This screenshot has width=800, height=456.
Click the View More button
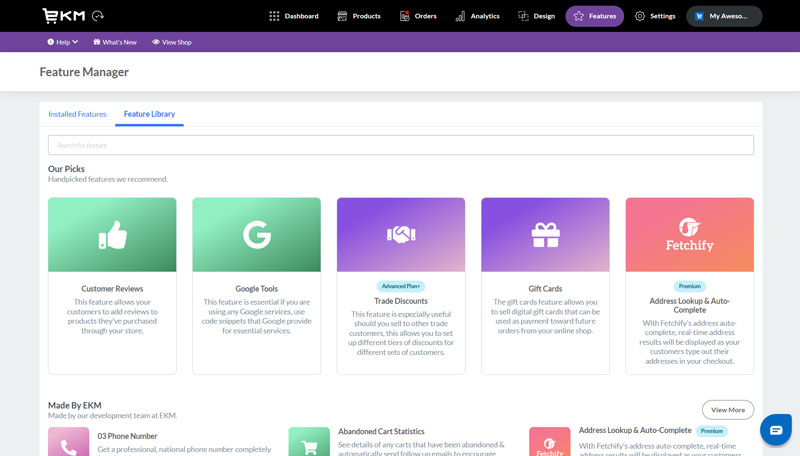pyautogui.click(x=728, y=410)
